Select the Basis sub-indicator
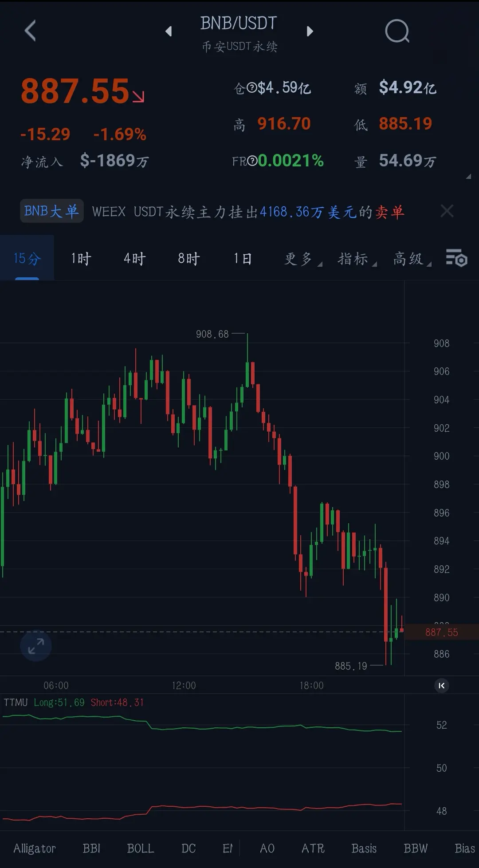Viewport: 479px width, 868px height. [x=364, y=848]
